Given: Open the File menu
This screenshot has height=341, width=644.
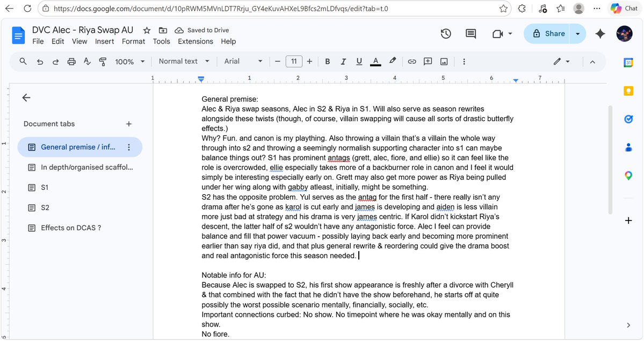Looking at the screenshot, I should [x=38, y=41].
